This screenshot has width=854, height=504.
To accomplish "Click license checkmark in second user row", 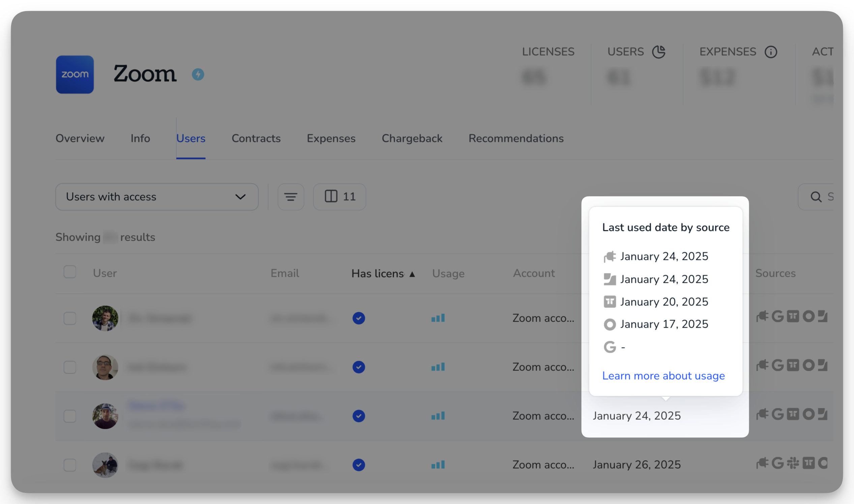I will (x=359, y=367).
